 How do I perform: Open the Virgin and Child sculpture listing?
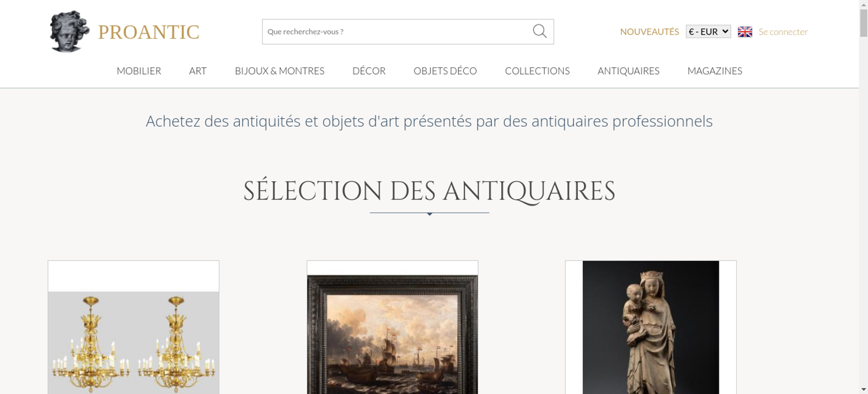(651, 327)
